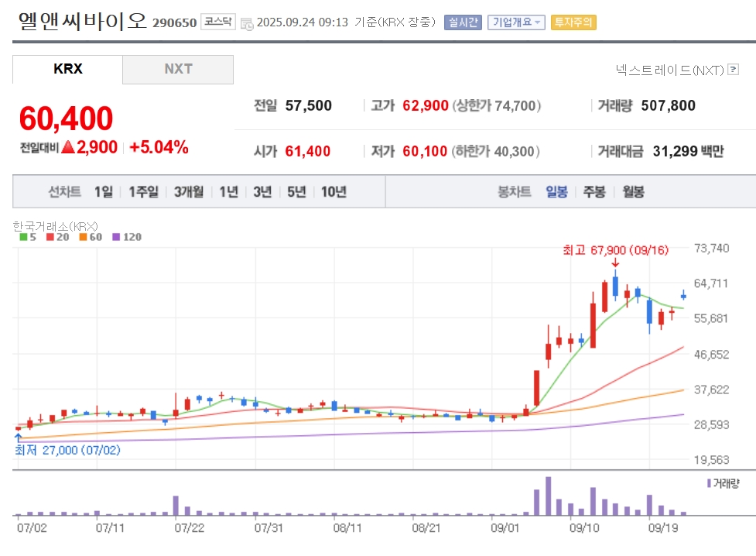This screenshot has height=556, width=756.
Task: Click the 실시간 real-time badge
Action: pos(463,22)
